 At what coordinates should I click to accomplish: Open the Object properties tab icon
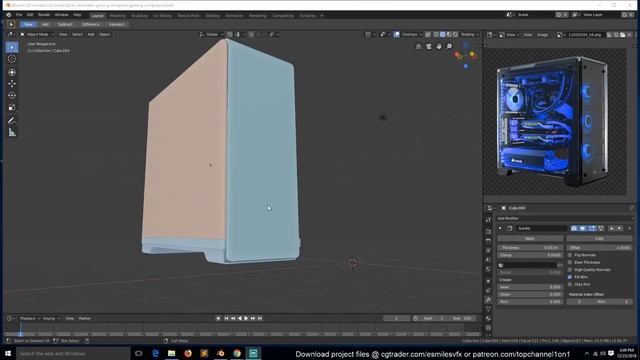coord(488,281)
